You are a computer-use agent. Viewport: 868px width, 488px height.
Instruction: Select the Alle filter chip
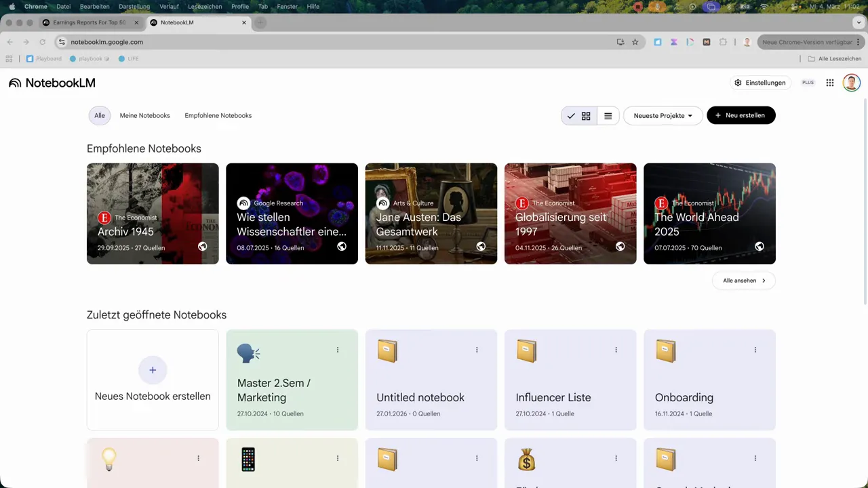[x=100, y=116]
